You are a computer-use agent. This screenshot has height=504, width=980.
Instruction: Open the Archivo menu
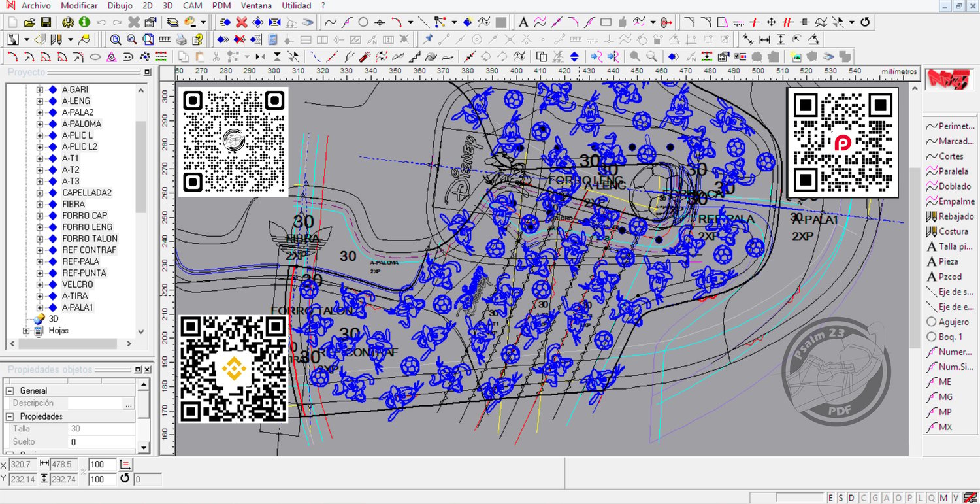(36, 5)
